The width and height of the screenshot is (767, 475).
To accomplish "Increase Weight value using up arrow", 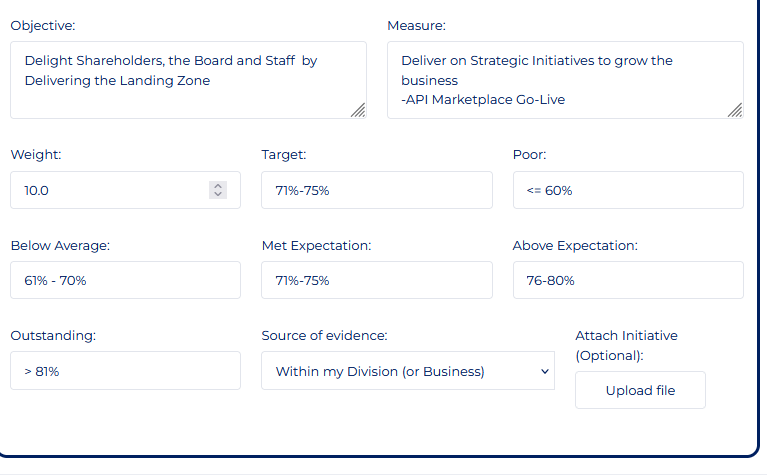I will (x=219, y=186).
